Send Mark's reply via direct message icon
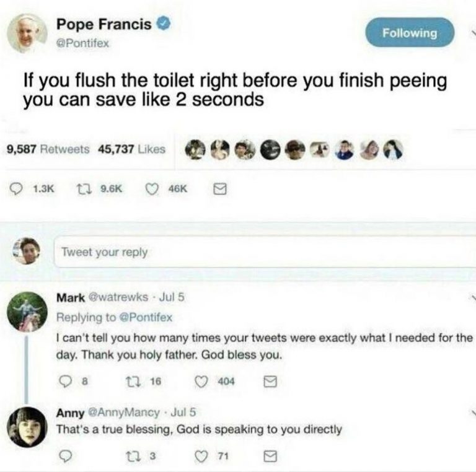The height and width of the screenshot is (472, 476). click(x=268, y=382)
